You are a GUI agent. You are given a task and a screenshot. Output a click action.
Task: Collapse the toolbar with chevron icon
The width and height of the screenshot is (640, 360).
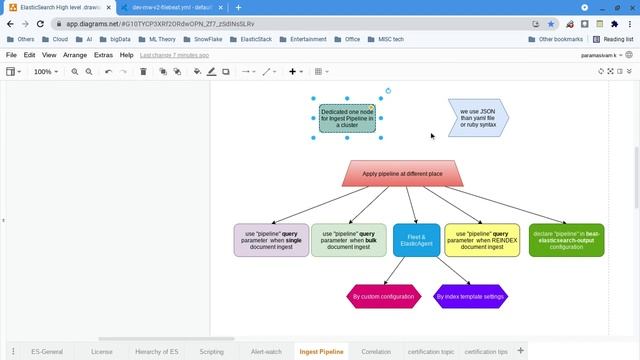pos(629,71)
